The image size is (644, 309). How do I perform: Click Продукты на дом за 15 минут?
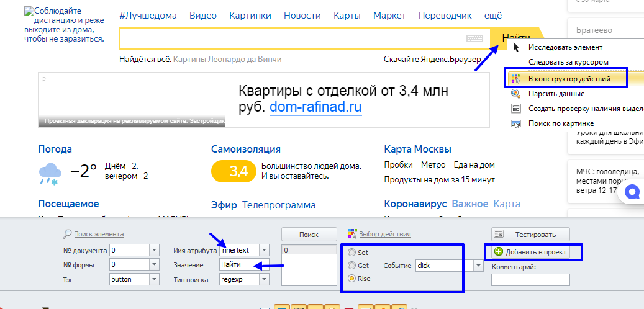(x=440, y=180)
